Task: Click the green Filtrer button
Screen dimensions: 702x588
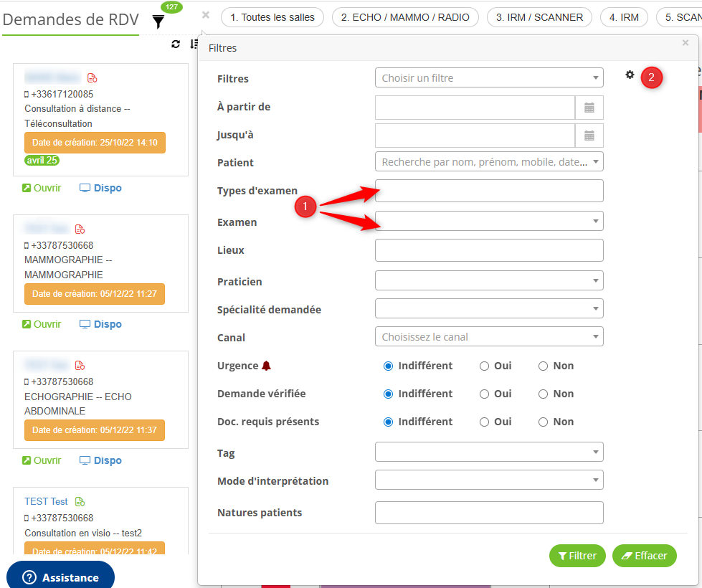Action: click(577, 556)
